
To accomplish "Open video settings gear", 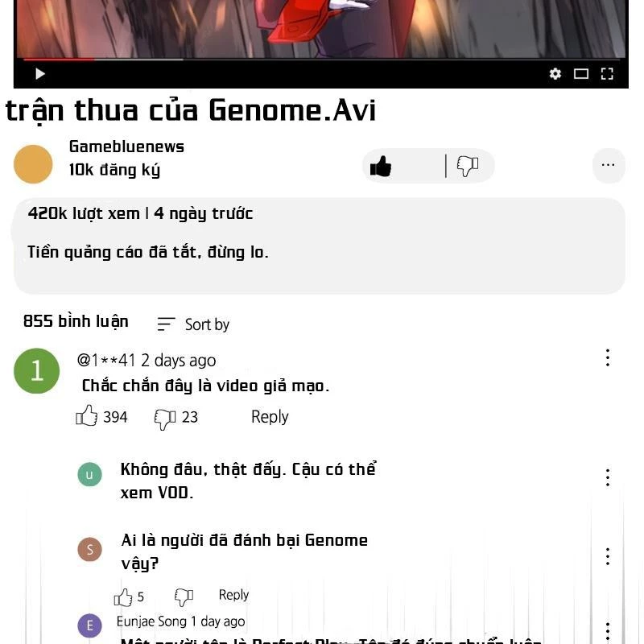I will tap(555, 74).
